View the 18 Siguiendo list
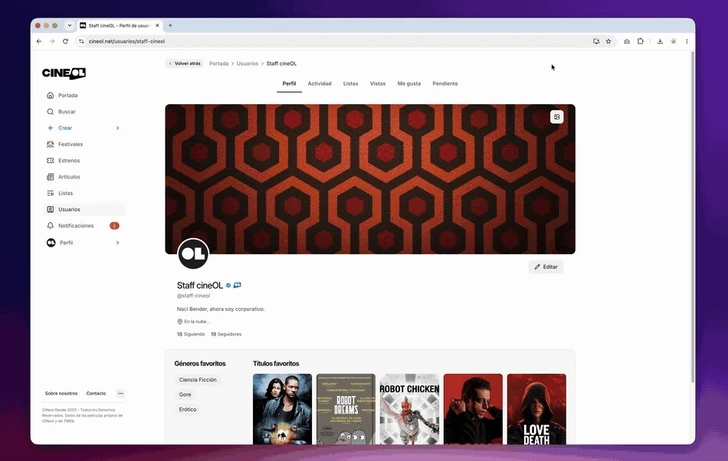Viewport: 728px width, 461px height. coord(191,334)
